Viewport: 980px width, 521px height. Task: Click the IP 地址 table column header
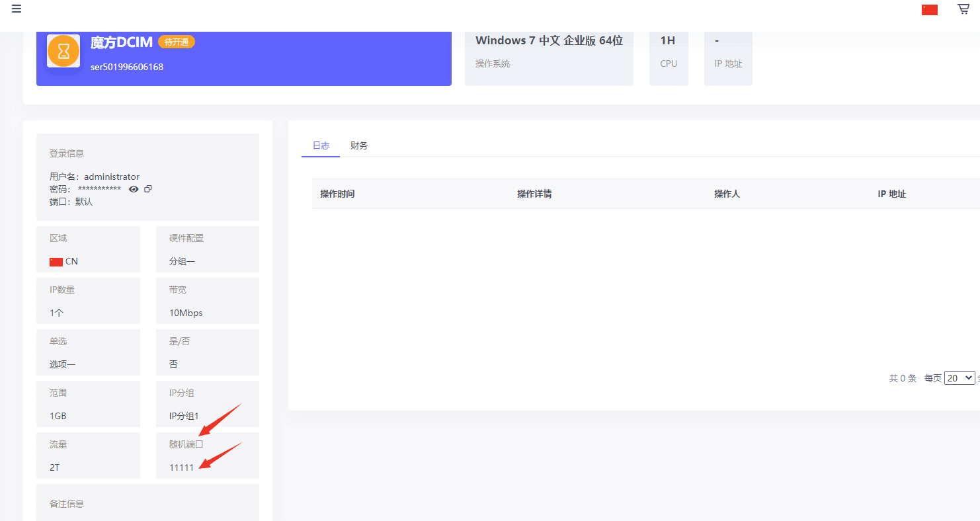(891, 194)
